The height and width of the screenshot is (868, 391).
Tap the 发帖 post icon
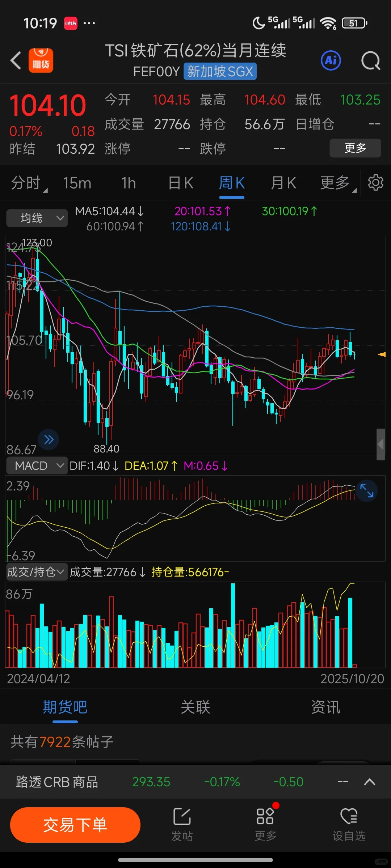[x=182, y=824]
